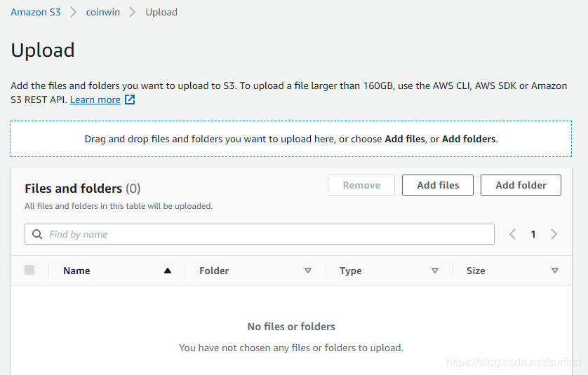This screenshot has height=375, width=588.
Task: Click the Add files button
Action: pyautogui.click(x=438, y=185)
